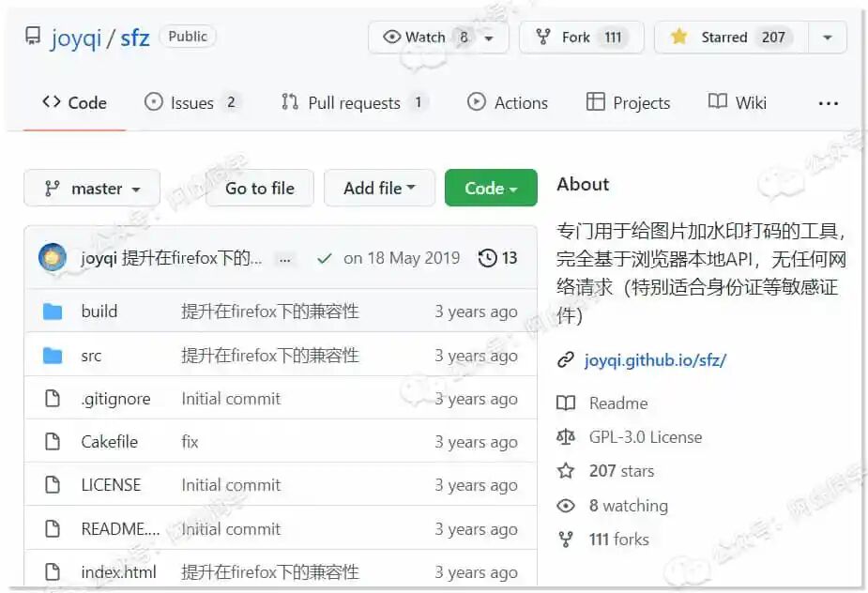Open LICENSE row's Initial commit message
This screenshot has width=868, height=593.
tap(231, 485)
